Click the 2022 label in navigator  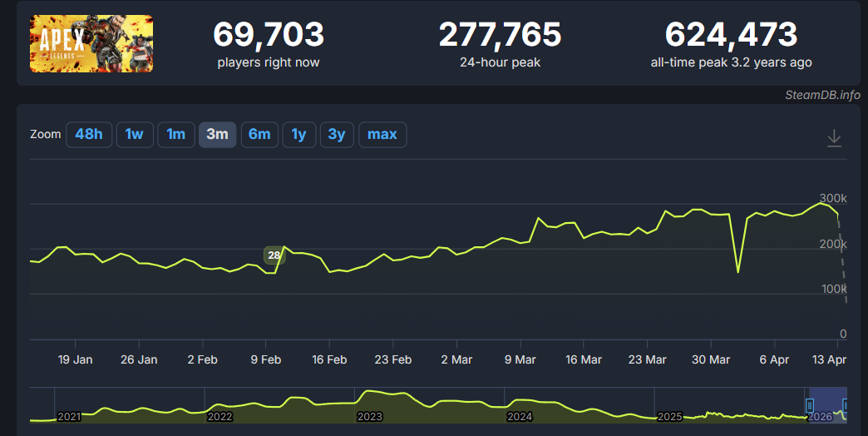[x=219, y=417]
